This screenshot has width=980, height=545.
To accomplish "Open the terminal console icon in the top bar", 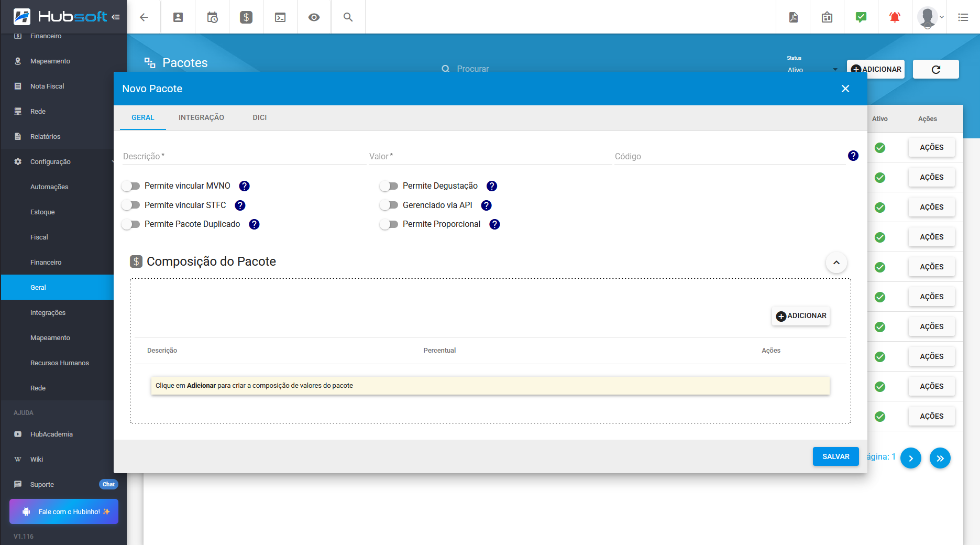I will tap(280, 17).
